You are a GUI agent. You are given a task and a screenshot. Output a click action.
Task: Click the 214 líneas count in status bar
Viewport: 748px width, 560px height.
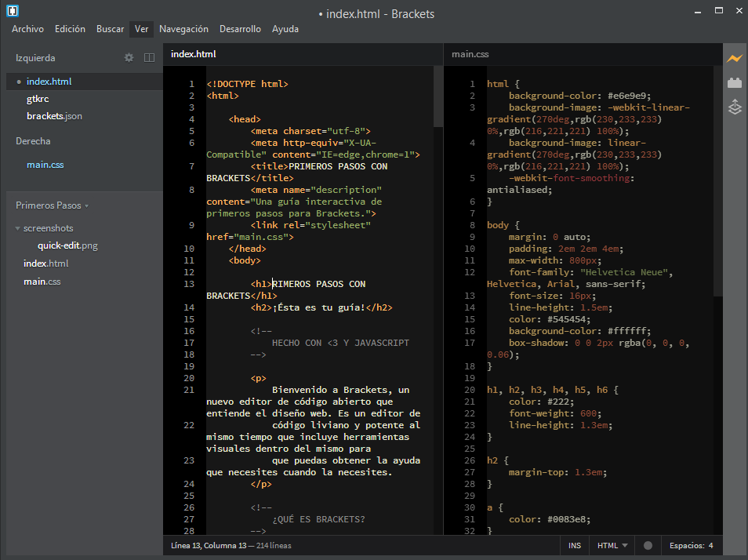pos(274,545)
